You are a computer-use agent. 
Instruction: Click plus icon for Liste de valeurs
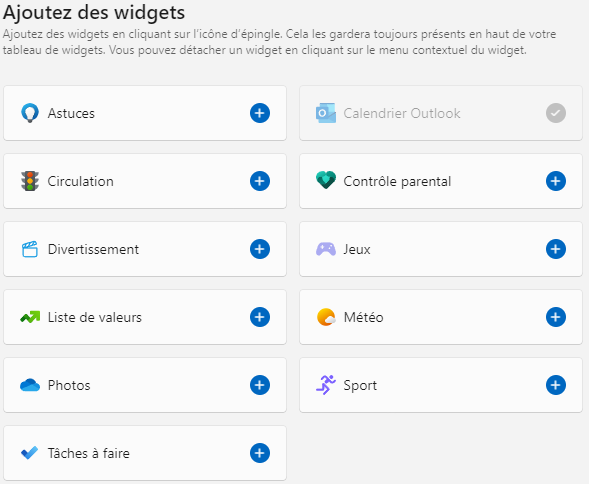260,317
